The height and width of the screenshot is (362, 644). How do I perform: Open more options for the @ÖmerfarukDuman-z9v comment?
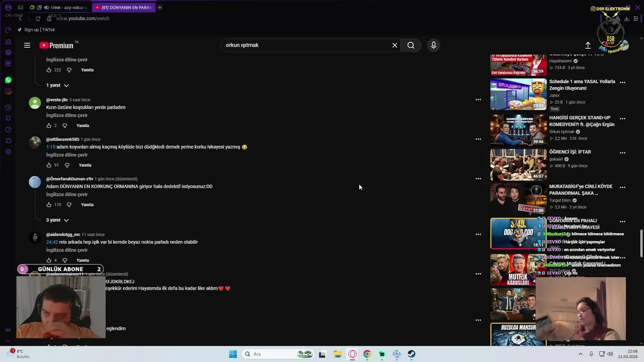click(478, 178)
